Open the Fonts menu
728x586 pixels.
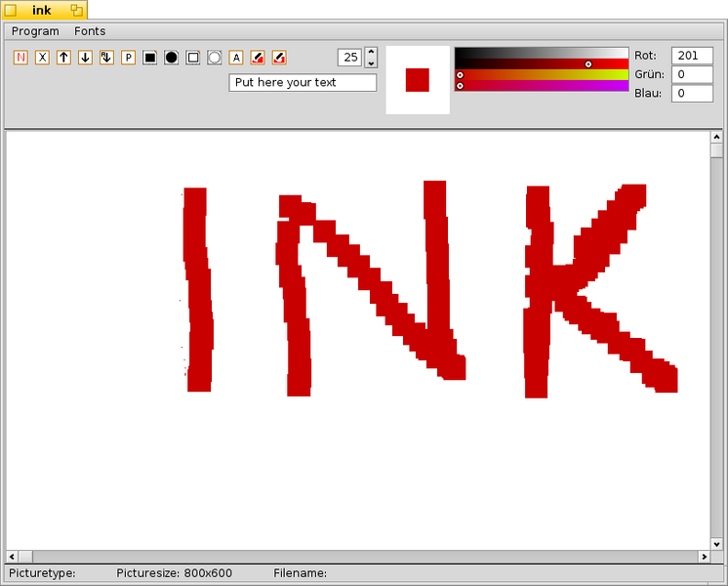coord(90,31)
